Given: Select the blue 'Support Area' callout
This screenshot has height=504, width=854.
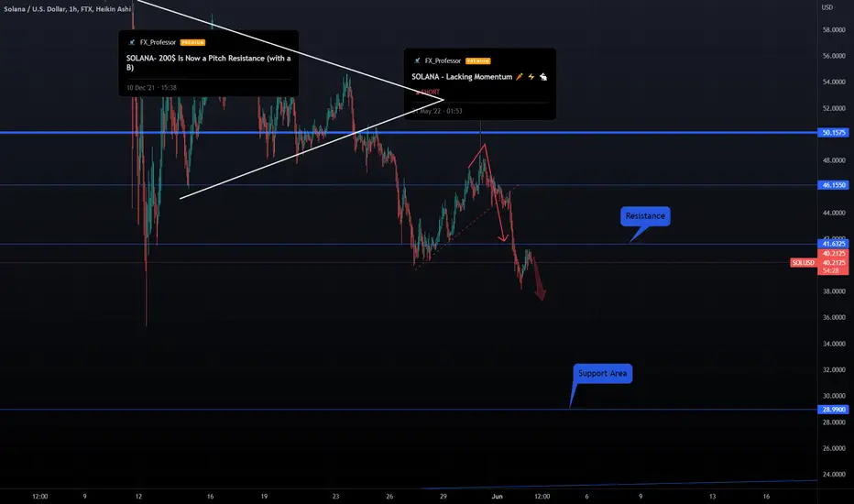Looking at the screenshot, I should click(602, 374).
